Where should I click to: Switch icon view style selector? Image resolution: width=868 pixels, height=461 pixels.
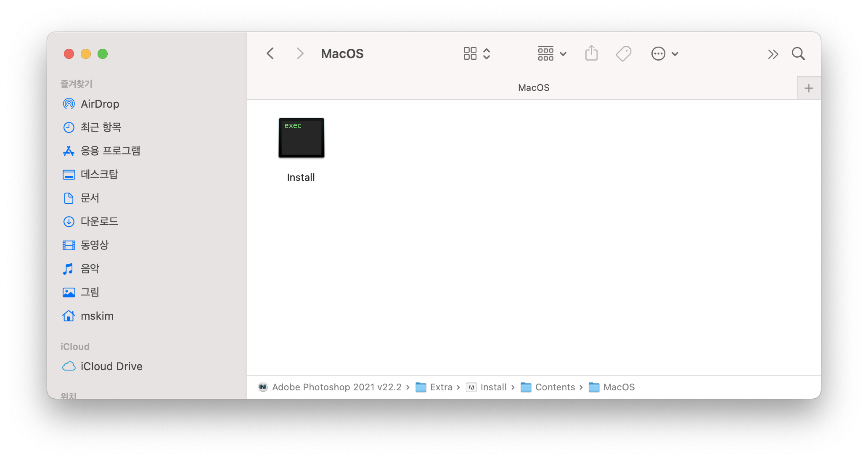coord(476,54)
